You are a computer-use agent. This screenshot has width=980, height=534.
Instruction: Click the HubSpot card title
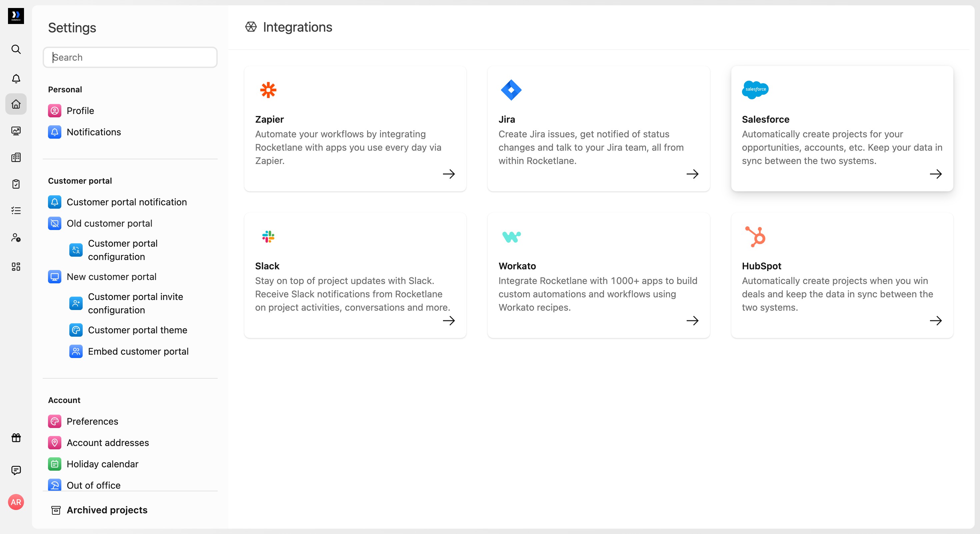761,266
